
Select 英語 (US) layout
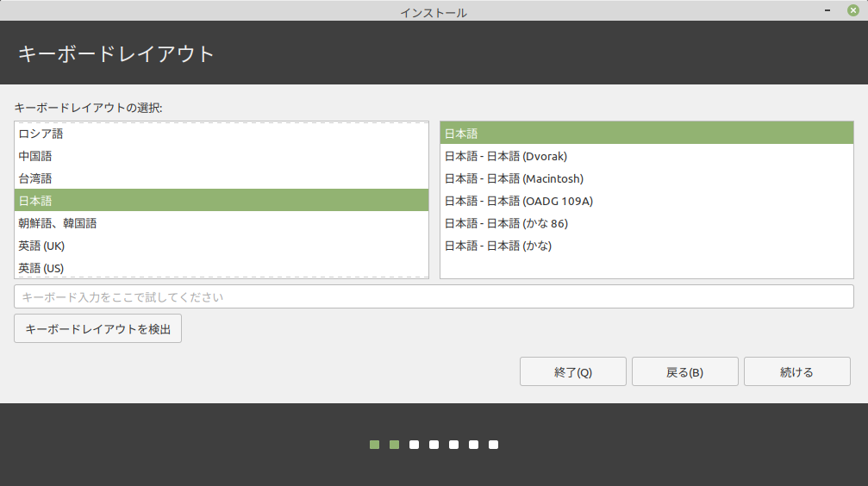222,268
